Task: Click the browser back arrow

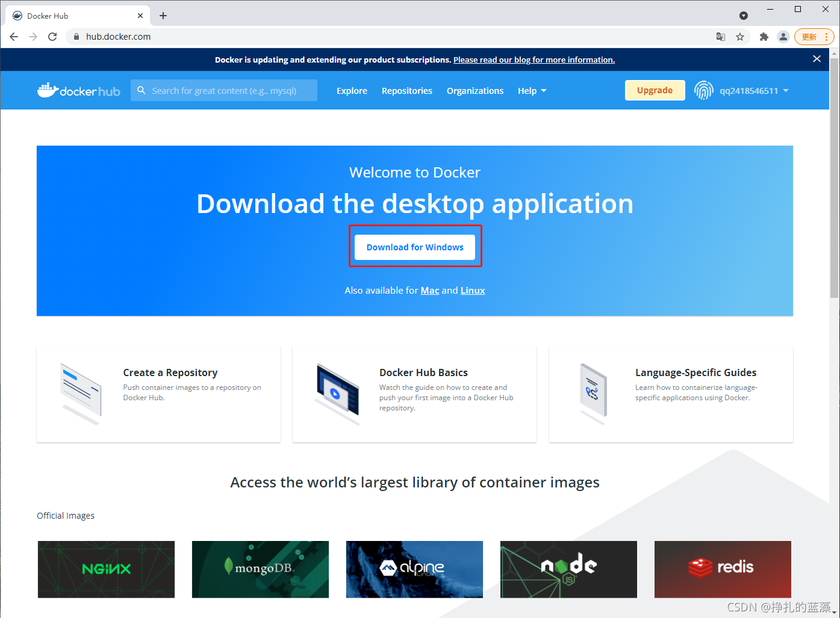Action: pos(14,37)
